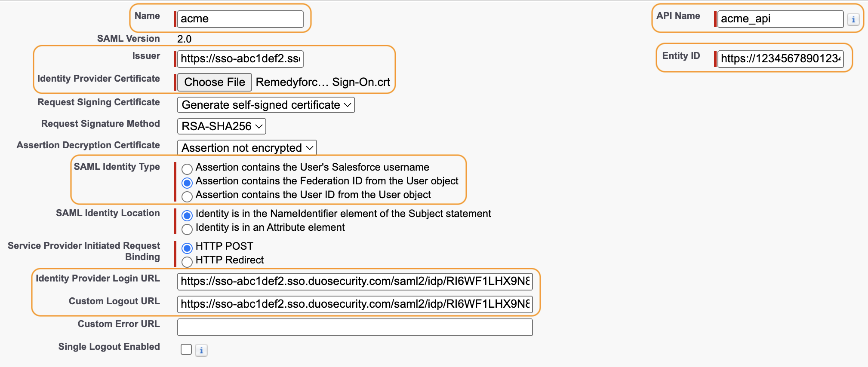Click the Name field containing 'acme'
868x367 pixels.
click(x=241, y=18)
